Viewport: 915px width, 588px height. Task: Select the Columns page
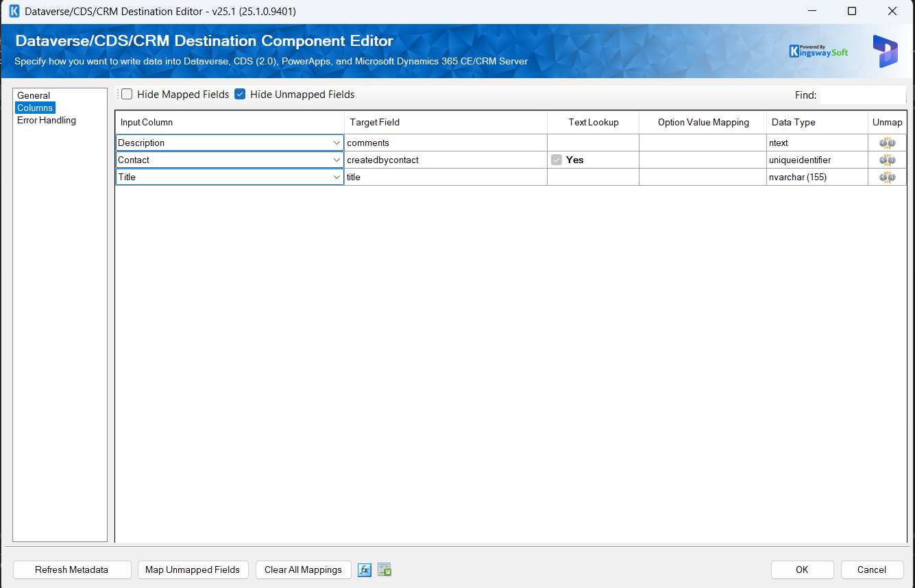(35, 108)
